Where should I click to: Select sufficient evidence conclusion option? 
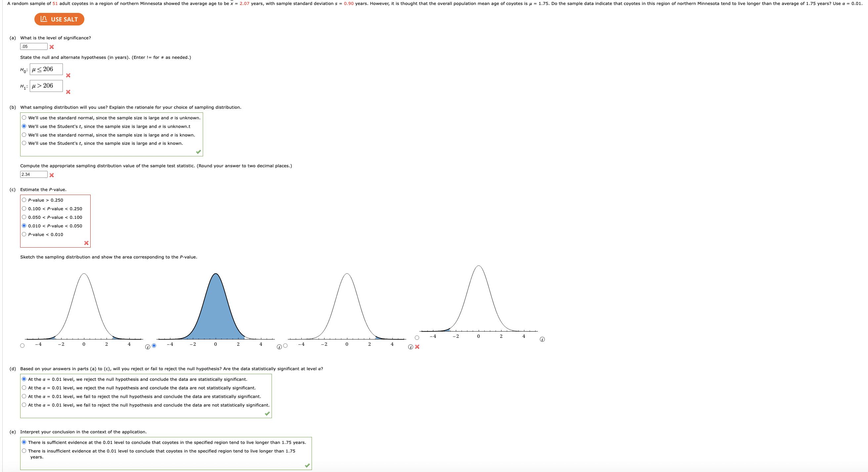coord(24,442)
